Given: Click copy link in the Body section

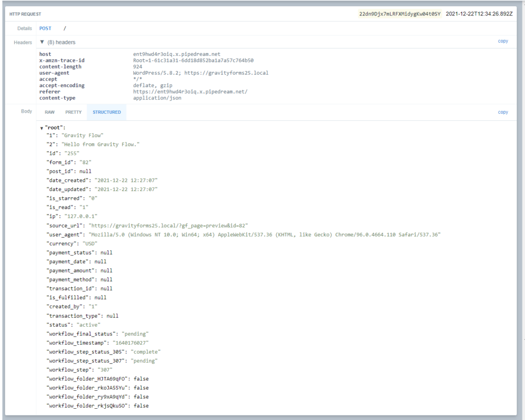Looking at the screenshot, I should tap(503, 112).
